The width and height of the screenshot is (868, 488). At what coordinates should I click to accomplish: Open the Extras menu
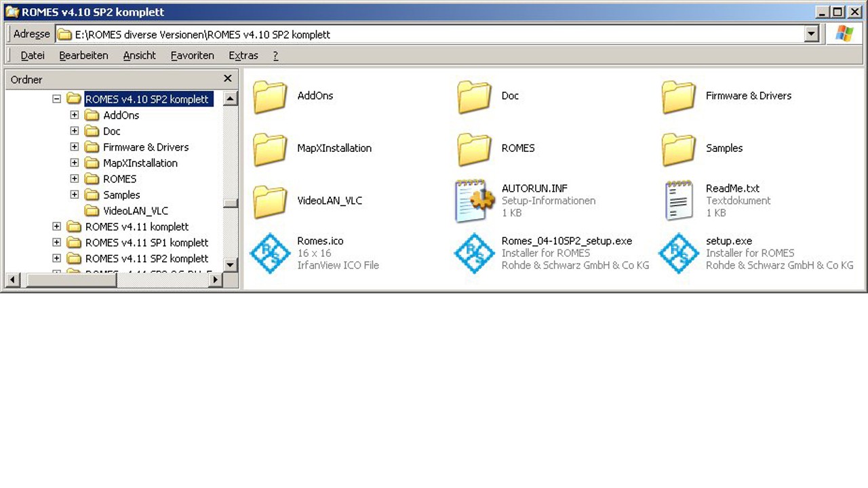coord(243,56)
